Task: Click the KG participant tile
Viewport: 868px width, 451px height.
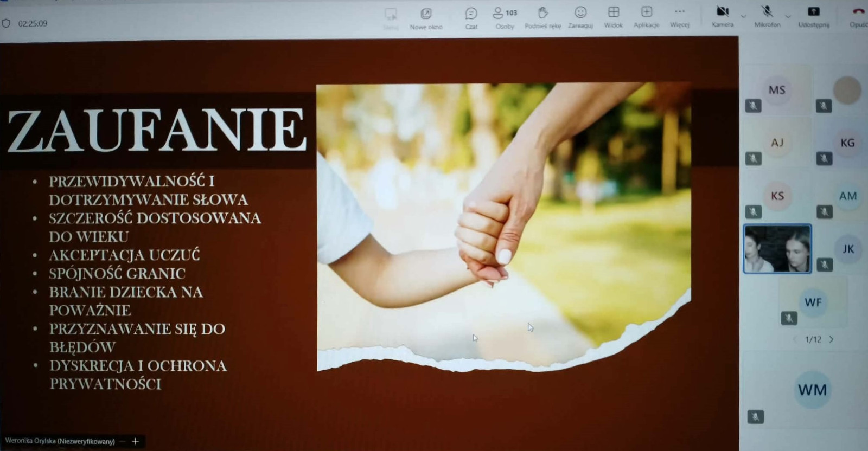Action: click(847, 143)
